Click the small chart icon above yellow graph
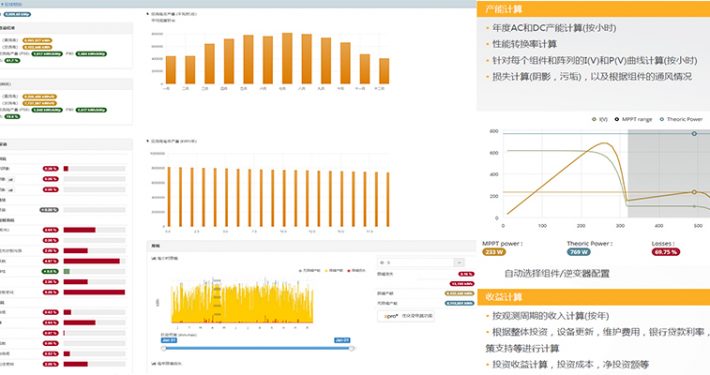Screen dimensions: 710x375 click(153, 259)
